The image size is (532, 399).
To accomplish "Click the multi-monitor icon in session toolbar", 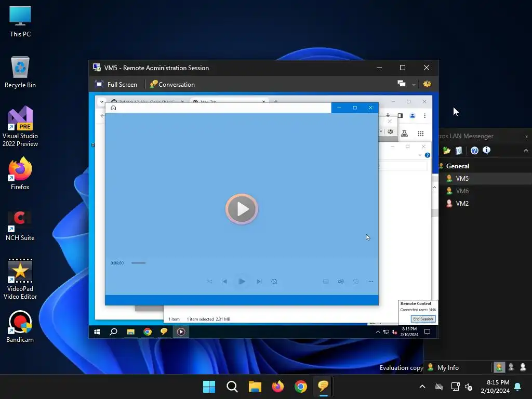I will pos(402,84).
